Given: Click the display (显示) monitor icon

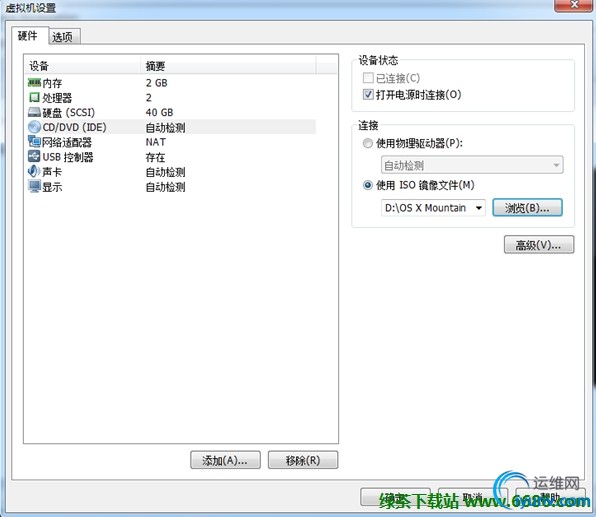Looking at the screenshot, I should click(34, 186).
